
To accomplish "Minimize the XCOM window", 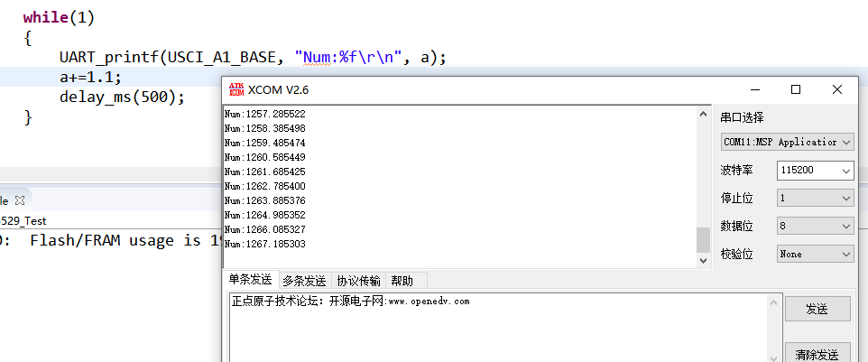I will pos(755,89).
